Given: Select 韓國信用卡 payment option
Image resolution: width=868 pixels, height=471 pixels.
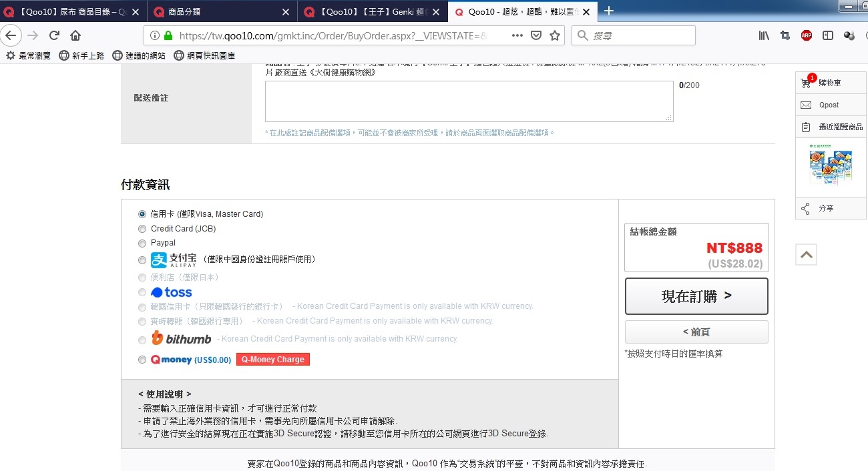Looking at the screenshot, I should point(142,308).
